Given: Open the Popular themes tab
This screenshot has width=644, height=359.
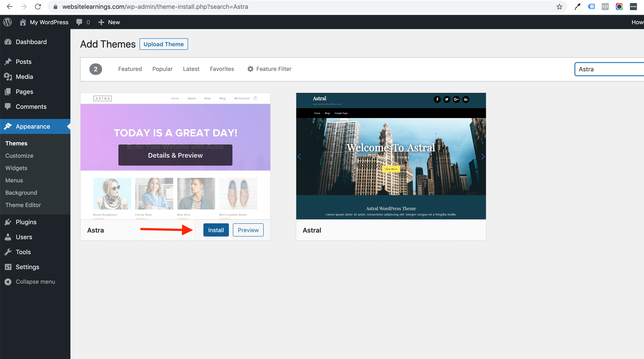Looking at the screenshot, I should (x=162, y=69).
